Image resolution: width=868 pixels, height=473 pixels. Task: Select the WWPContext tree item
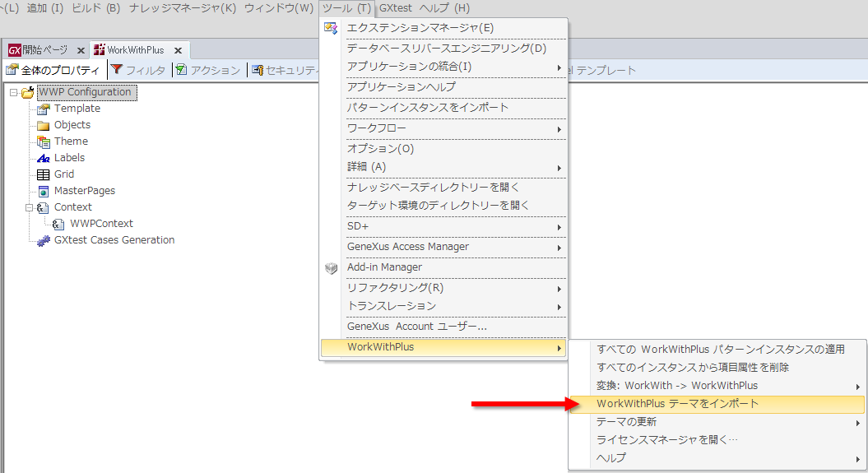click(x=101, y=224)
